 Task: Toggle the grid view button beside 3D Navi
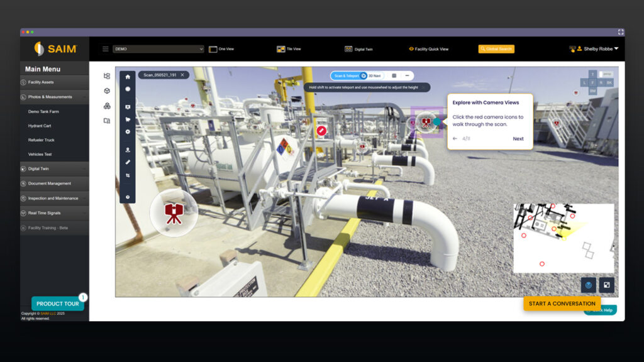(394, 75)
